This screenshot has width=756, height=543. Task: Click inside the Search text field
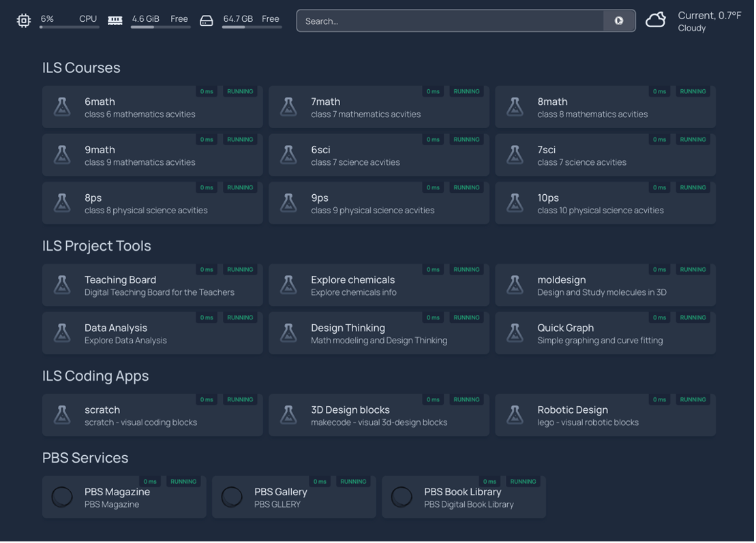pos(450,21)
